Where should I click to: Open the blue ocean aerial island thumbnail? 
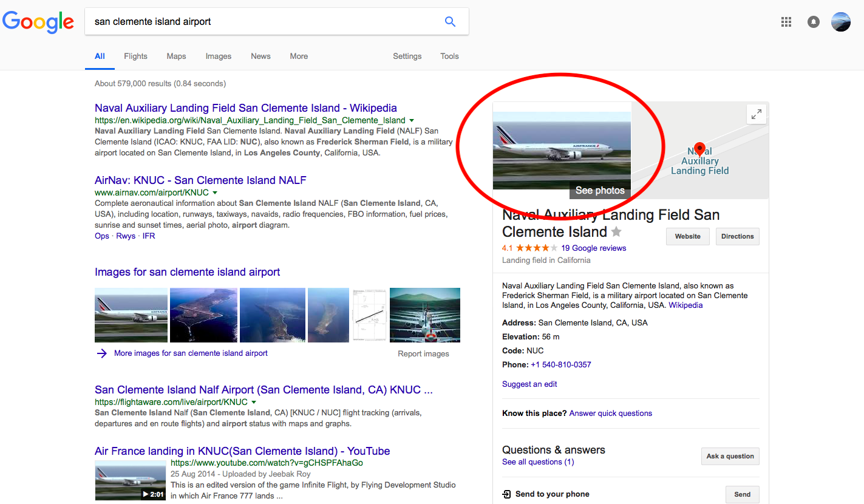[273, 315]
